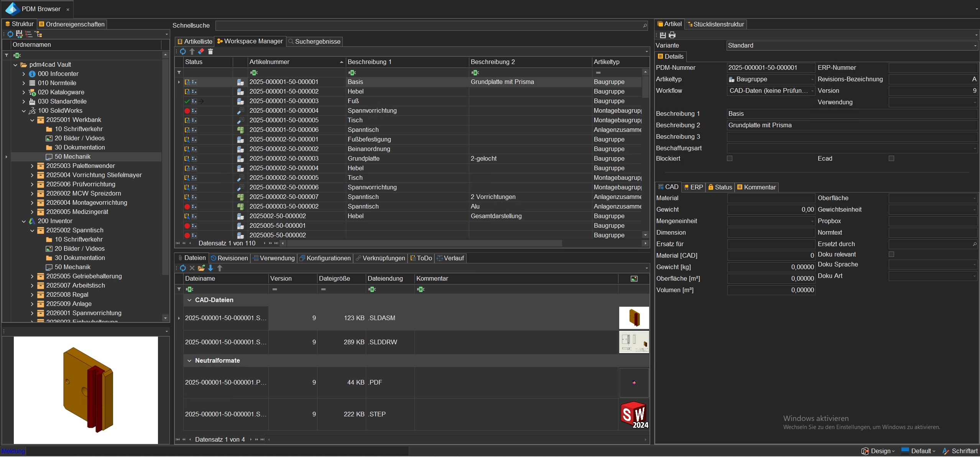The height and width of the screenshot is (457, 980).
Task: Click the magnifier icon in Schnellsuche field
Action: pos(645,26)
